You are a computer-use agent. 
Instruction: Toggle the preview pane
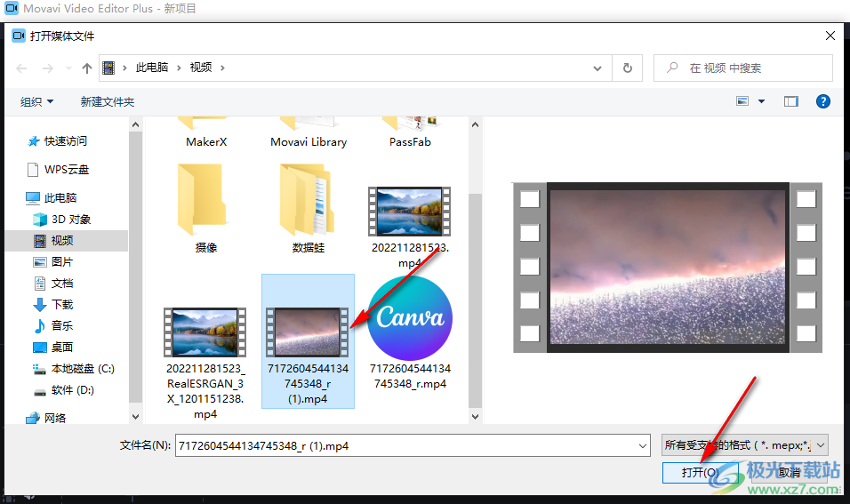[x=791, y=101]
